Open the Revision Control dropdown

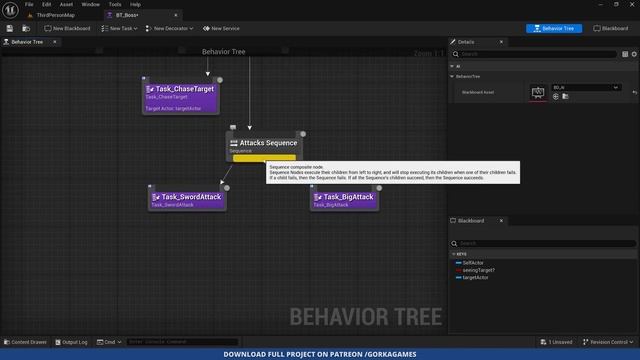point(608,342)
